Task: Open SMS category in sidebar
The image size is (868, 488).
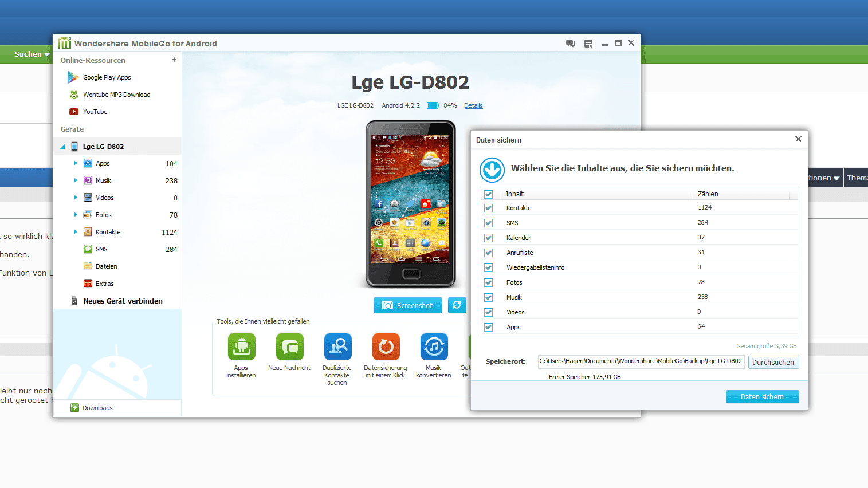Action: [101, 249]
